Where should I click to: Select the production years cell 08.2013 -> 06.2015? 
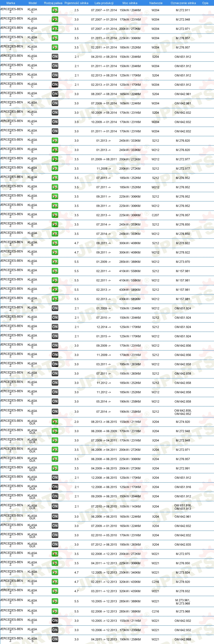click(x=104, y=422)
